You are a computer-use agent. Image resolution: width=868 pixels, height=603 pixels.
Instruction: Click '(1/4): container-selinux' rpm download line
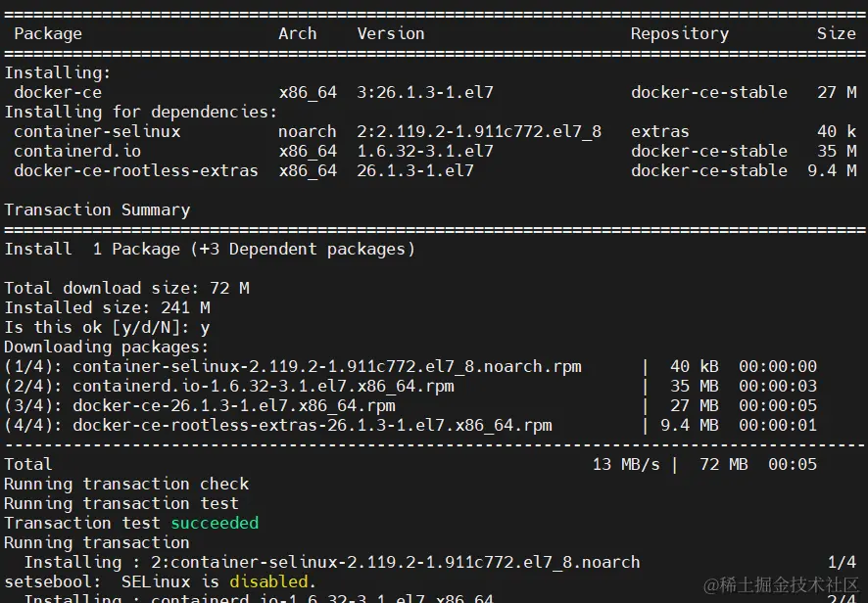pyautogui.click(x=410, y=367)
